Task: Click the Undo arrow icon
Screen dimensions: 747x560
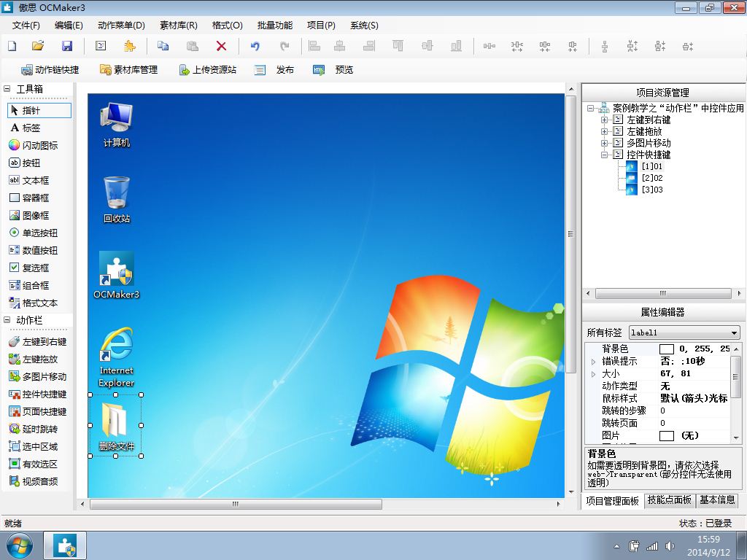Action: coord(255,46)
